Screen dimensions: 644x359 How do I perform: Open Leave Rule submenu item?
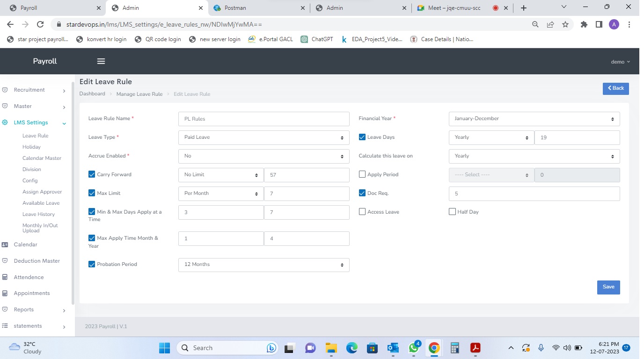pyautogui.click(x=36, y=136)
